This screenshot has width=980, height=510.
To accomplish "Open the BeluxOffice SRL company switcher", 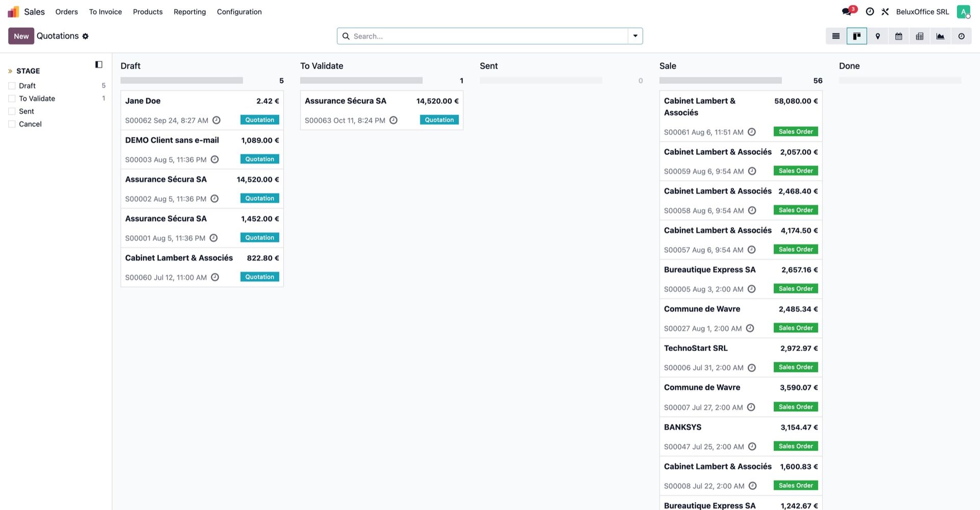I will (923, 12).
